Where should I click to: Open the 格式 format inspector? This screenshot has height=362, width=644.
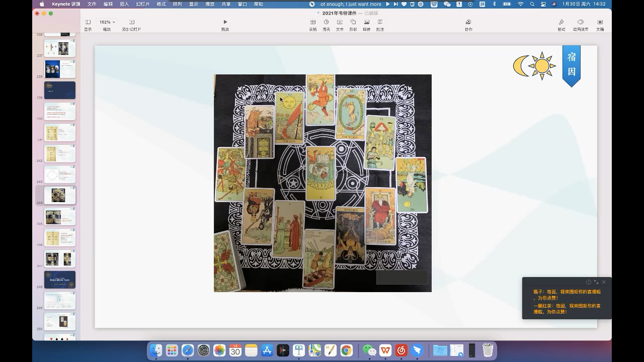(561, 25)
